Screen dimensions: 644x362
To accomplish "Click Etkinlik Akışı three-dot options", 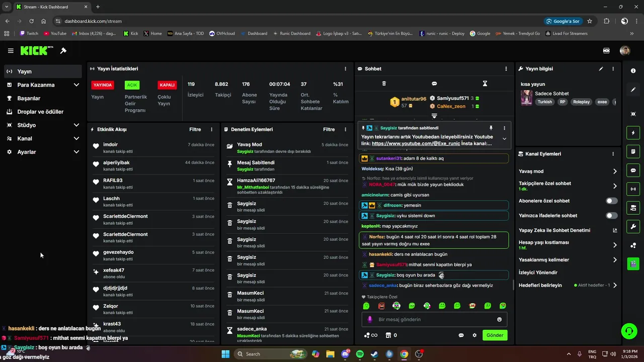I will 211,129.
